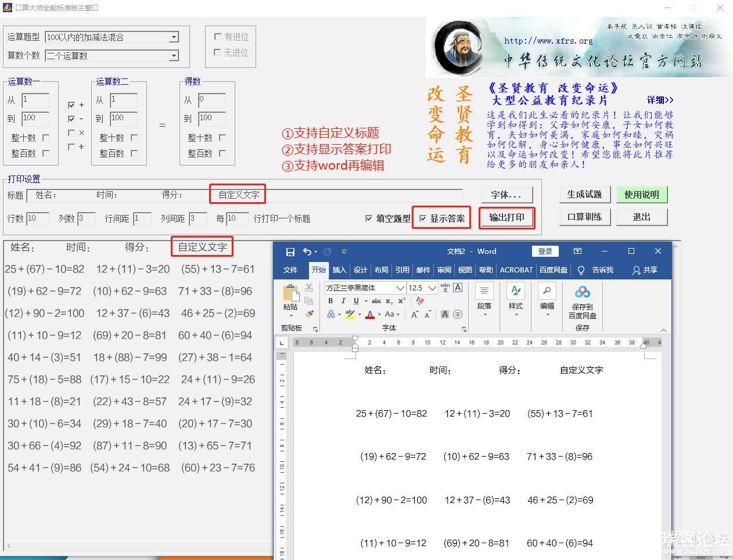Open the 样式 styles gallery

(x=516, y=299)
